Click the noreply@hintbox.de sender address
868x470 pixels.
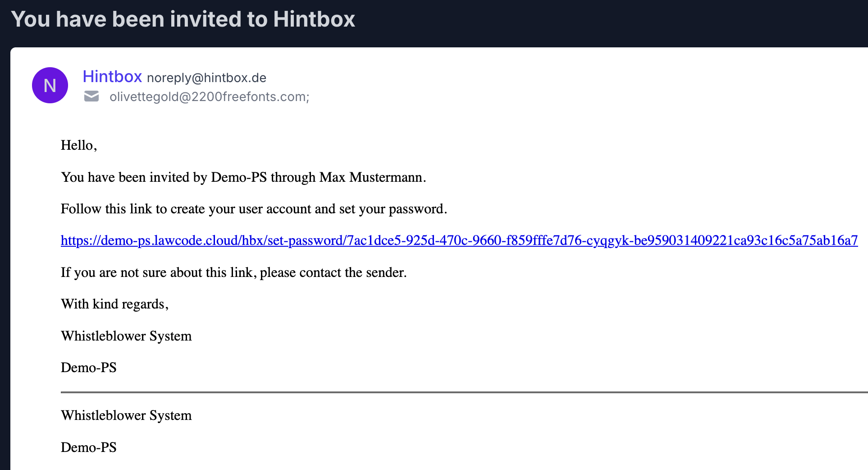pyautogui.click(x=206, y=78)
